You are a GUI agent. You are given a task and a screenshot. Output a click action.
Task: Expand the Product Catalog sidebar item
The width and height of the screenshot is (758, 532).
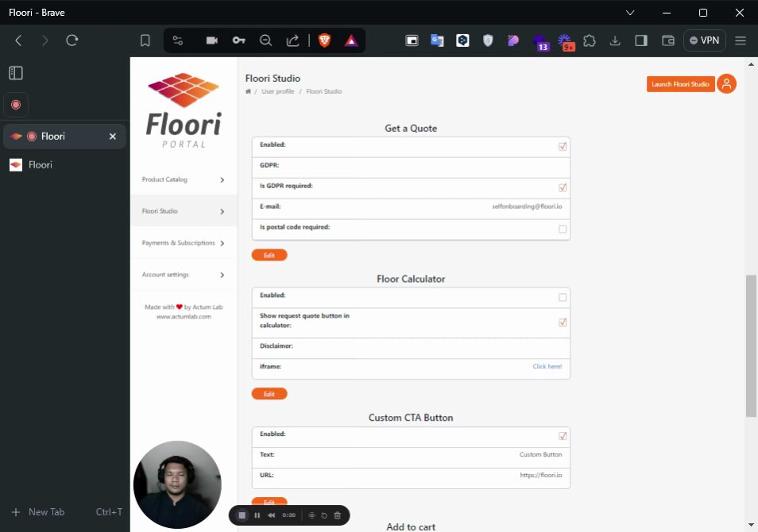[x=184, y=179]
